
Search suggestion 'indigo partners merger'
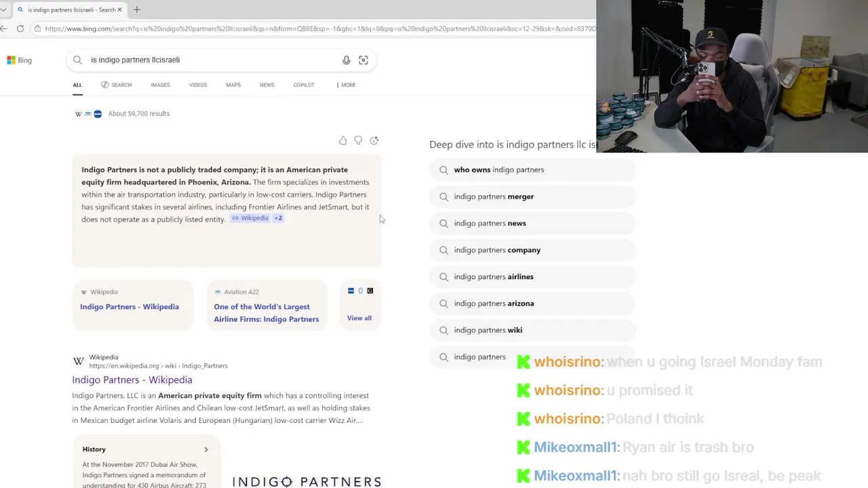[x=532, y=197]
